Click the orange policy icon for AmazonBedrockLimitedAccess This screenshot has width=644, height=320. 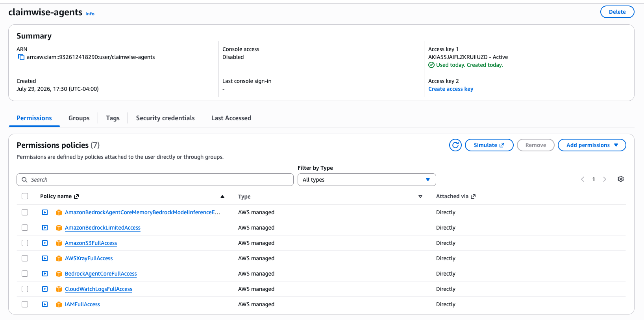[59, 228]
